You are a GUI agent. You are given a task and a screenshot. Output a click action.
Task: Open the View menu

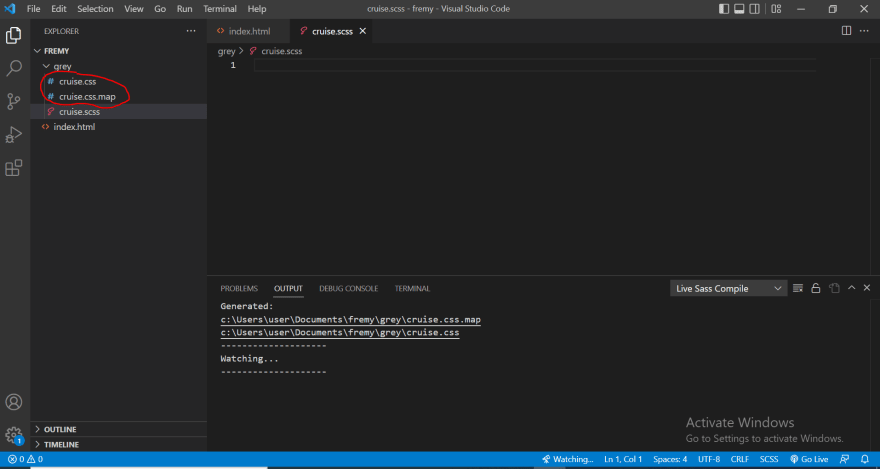coord(134,9)
